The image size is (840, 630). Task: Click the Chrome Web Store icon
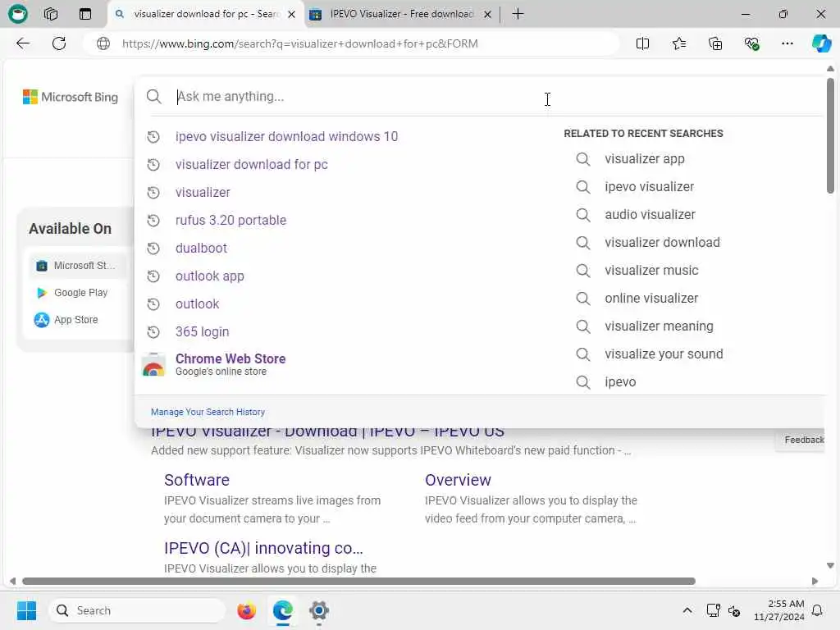click(x=153, y=365)
